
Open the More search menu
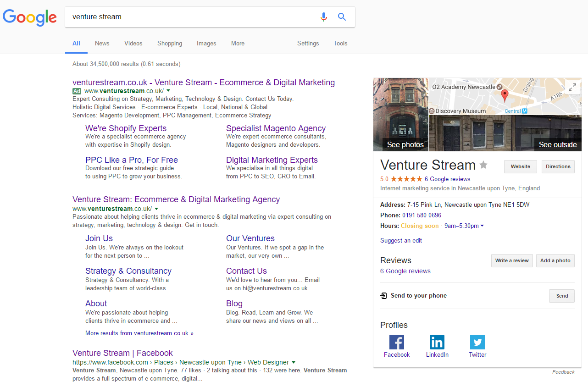[238, 43]
